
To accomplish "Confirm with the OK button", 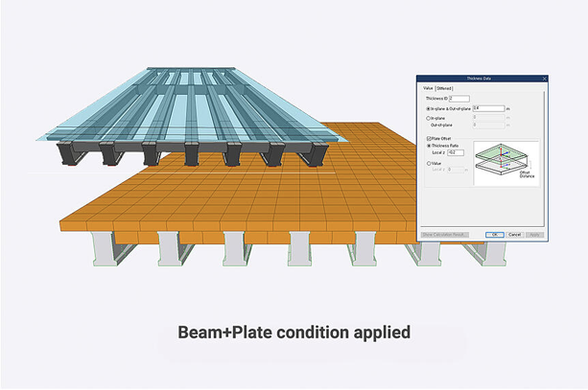I will pyautogui.click(x=494, y=234).
